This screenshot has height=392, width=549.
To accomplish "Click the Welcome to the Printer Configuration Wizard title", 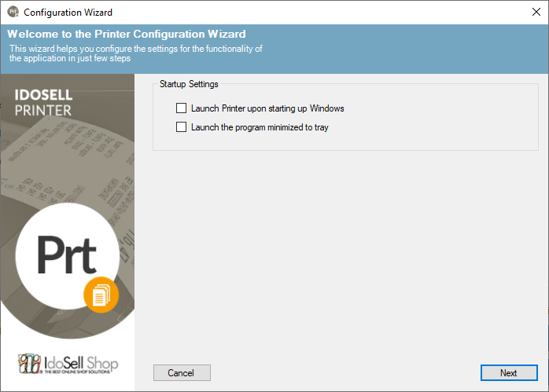I will [127, 34].
